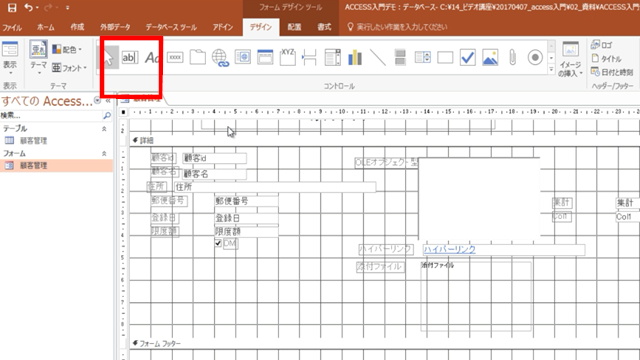Open the 外部データ ribbon tab
Image resolution: width=640 pixels, height=360 pixels.
pyautogui.click(x=116, y=27)
